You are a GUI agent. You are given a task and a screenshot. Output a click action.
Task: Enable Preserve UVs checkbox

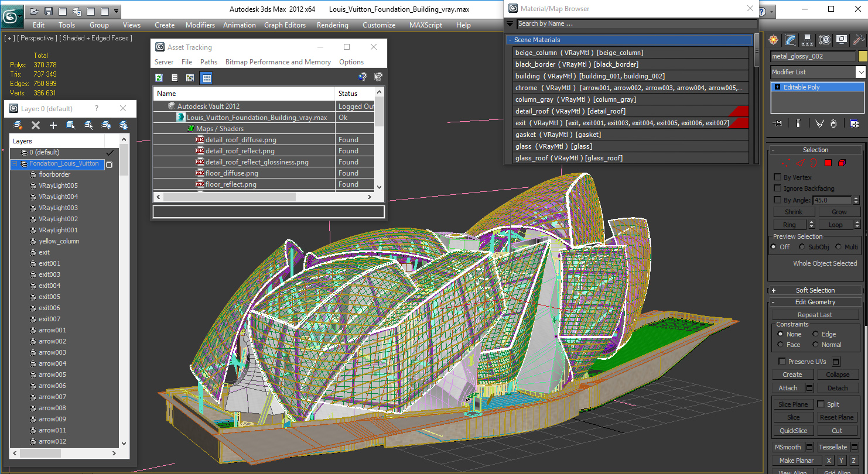[x=782, y=362]
